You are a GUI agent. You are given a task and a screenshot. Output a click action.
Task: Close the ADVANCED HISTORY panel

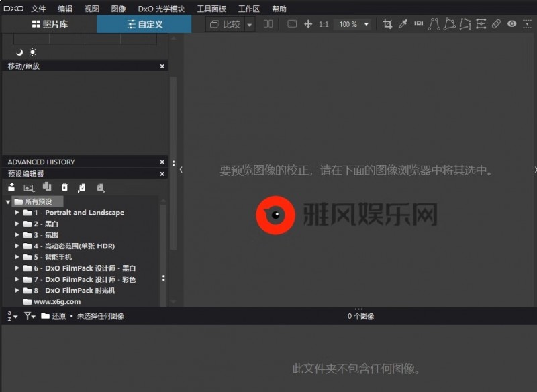[x=162, y=162]
